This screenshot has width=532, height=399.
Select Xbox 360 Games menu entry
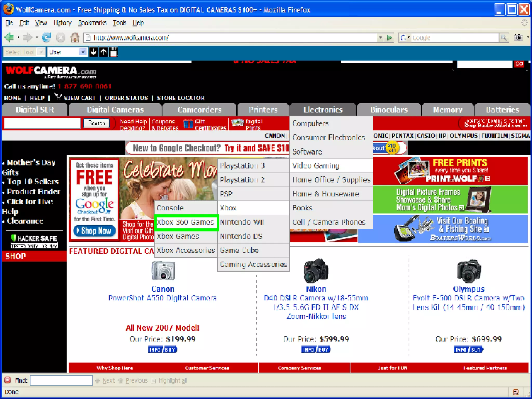click(185, 222)
